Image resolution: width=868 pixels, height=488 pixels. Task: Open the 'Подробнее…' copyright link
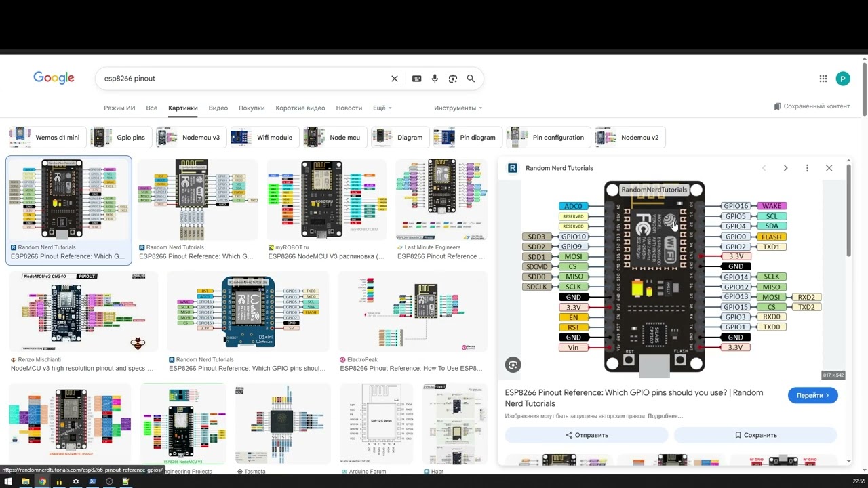pos(665,416)
